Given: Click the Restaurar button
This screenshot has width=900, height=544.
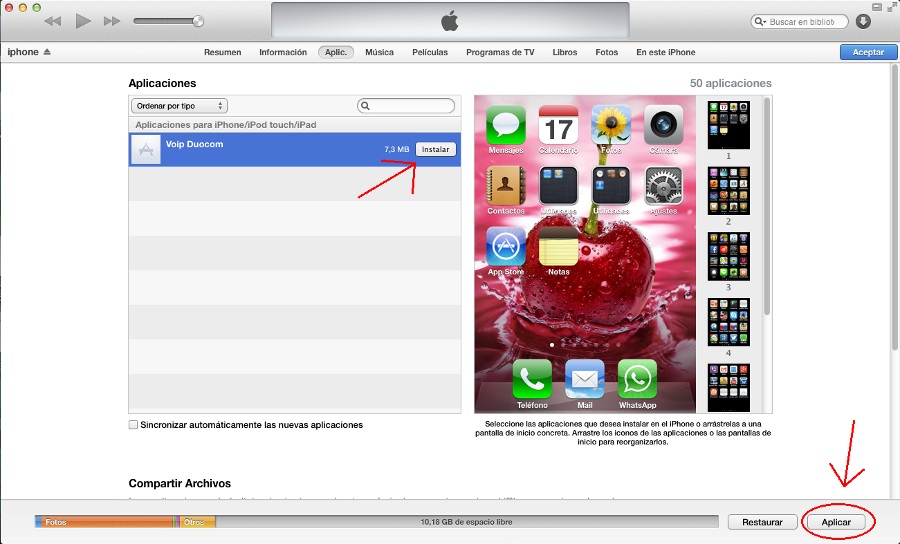Looking at the screenshot, I should [762, 522].
